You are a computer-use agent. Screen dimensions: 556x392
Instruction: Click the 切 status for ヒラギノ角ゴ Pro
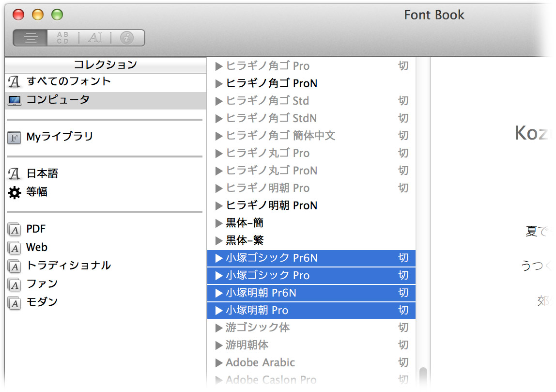(403, 66)
